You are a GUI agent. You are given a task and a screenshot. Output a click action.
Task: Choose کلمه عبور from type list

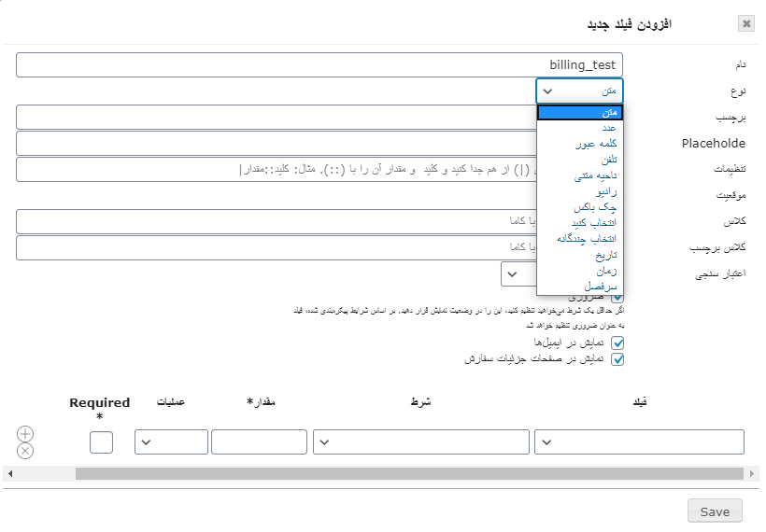pos(579,144)
